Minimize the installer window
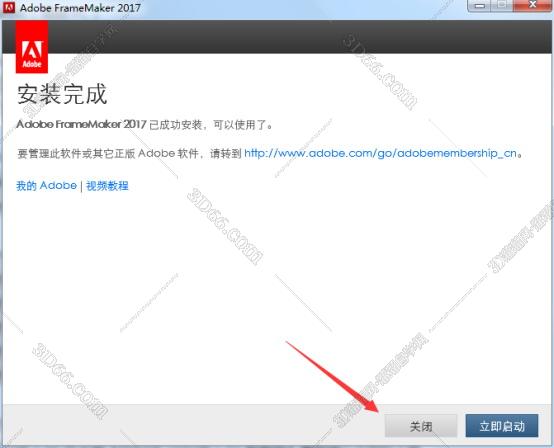This screenshot has width=554, height=448. tap(480, 6)
